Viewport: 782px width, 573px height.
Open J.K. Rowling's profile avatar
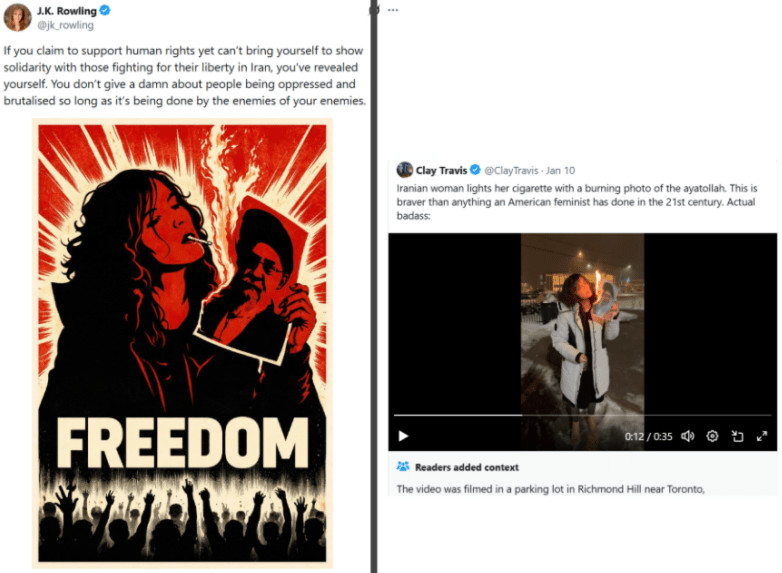point(17,17)
